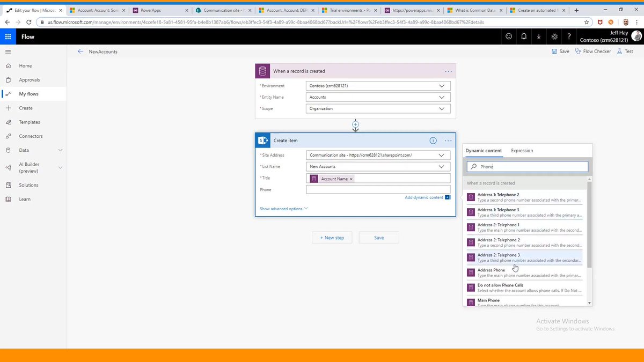Select Address 1: Telephone 2
Image resolution: width=644 pixels, height=362 pixels.
tap(524, 197)
